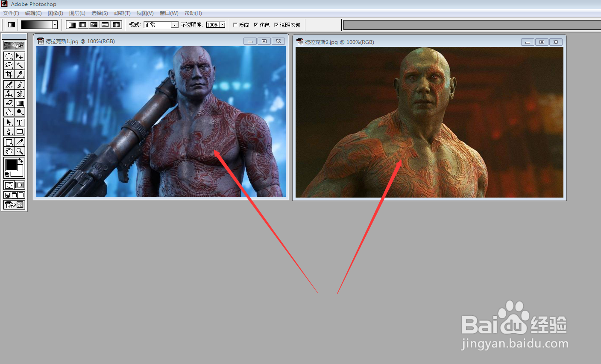601x364 pixels.
Task: Select the Eyedropper tool
Action: [x=20, y=142]
